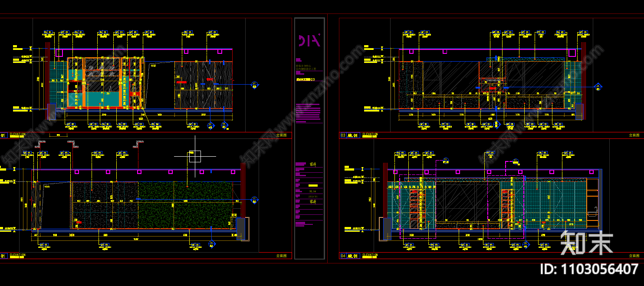Click the "立面图" label in drawing 03's title strip
644x286 pixels.
point(634,135)
